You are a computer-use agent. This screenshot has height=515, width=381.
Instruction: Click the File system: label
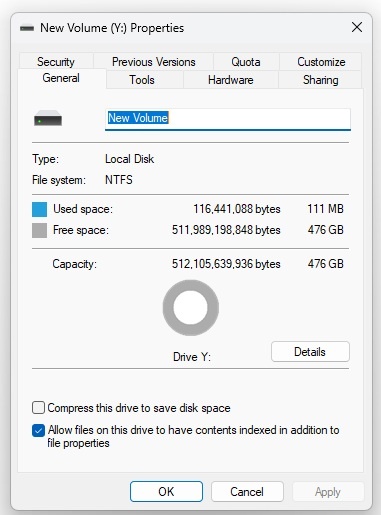(x=59, y=180)
